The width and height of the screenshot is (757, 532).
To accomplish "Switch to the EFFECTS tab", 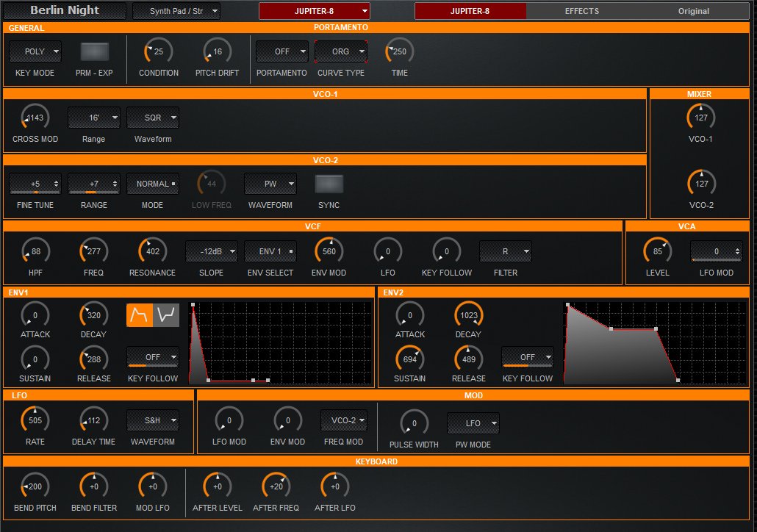I will pyautogui.click(x=582, y=11).
